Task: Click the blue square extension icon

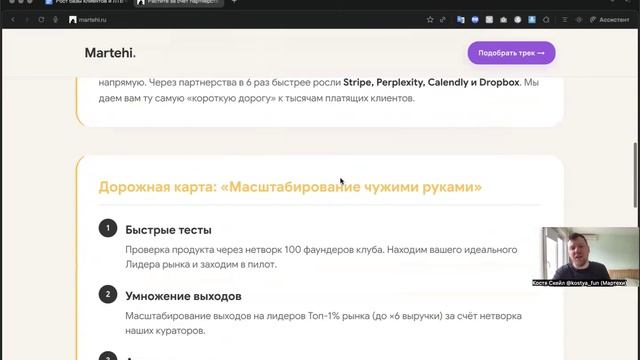Action: click(x=532, y=20)
